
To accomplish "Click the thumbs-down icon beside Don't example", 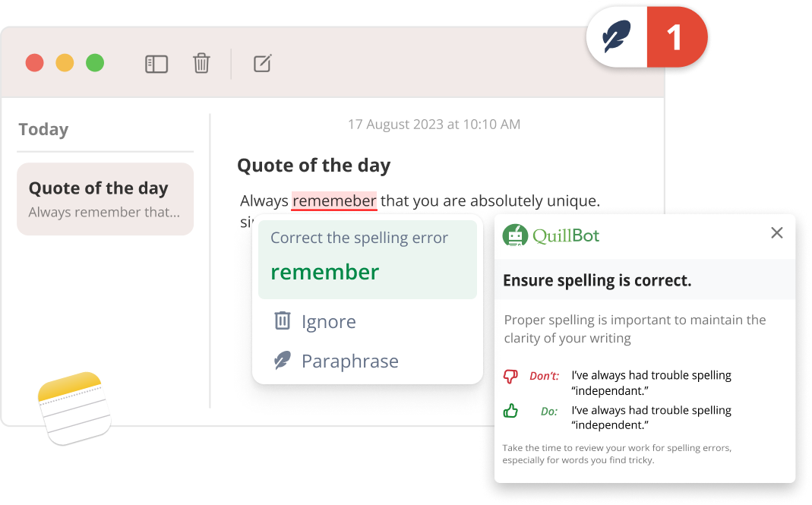I will point(511,375).
